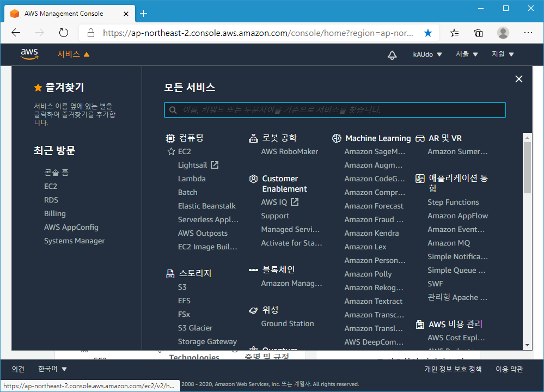
Task: Open the Ground Station service
Action: (x=288, y=323)
